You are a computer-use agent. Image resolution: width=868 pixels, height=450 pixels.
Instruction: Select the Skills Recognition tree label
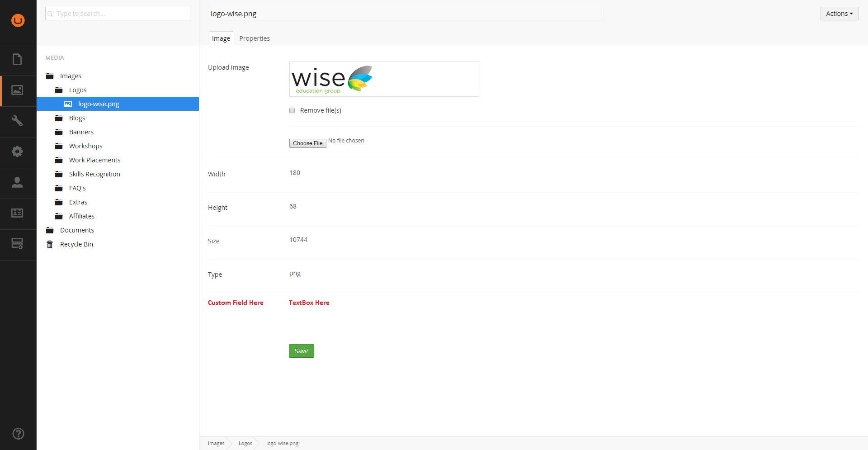94,174
